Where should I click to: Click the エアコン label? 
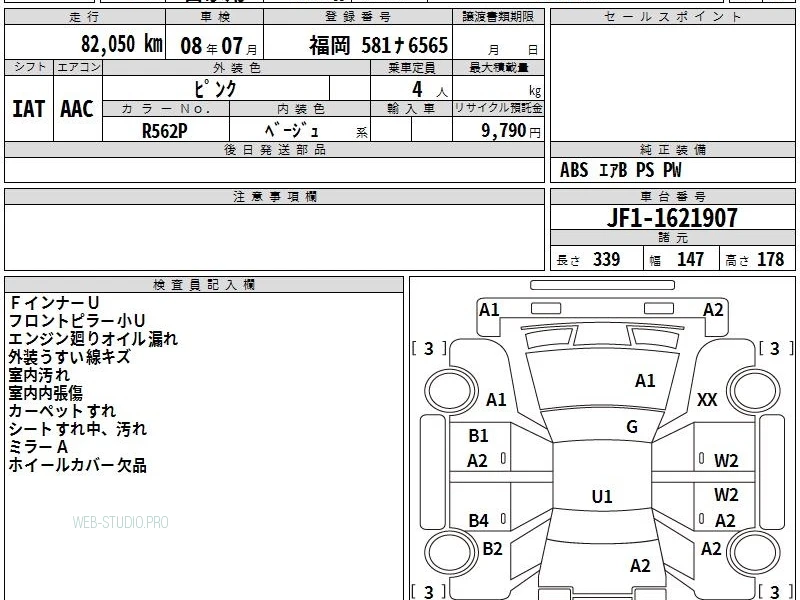point(78,67)
